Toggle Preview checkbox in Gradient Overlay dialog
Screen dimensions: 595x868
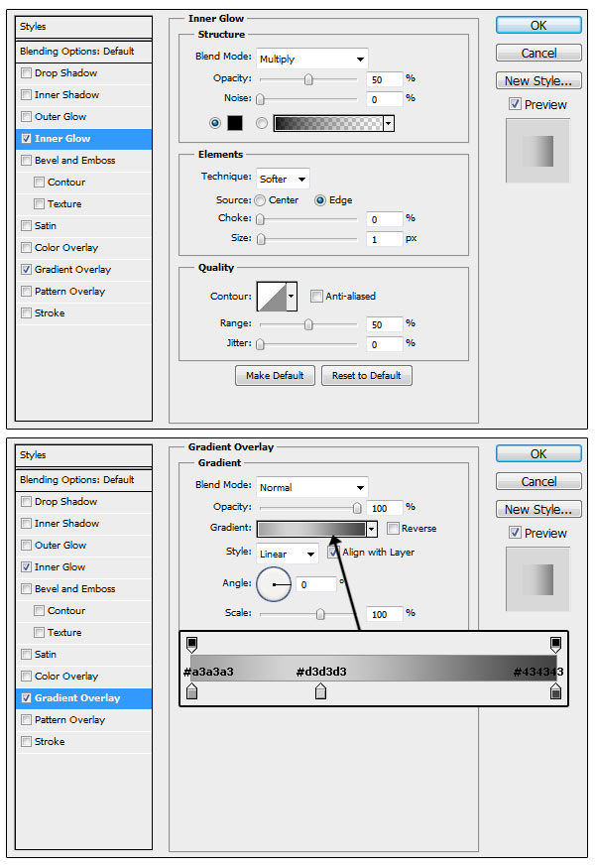click(515, 533)
